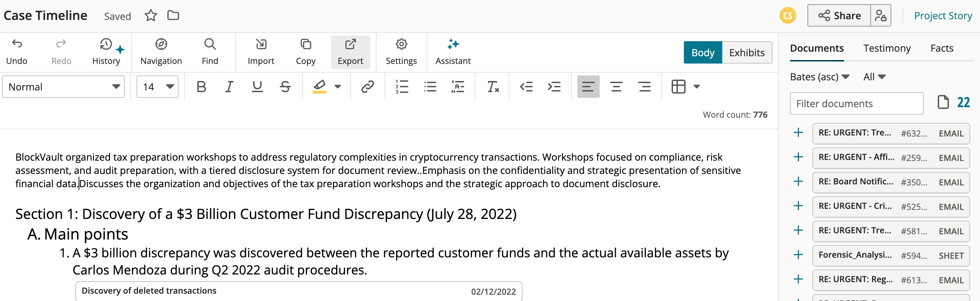Open the Project Story link

point(943,16)
